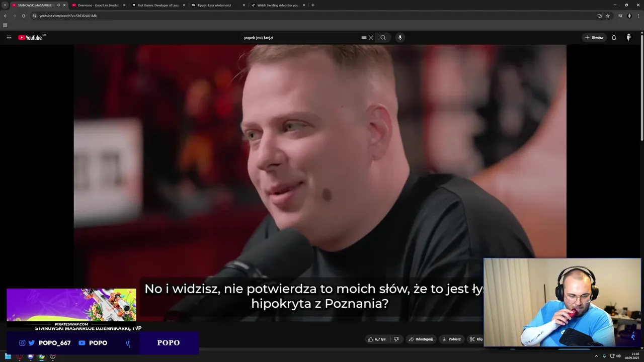
Task: Open the volume tray icon
Action: click(618, 356)
